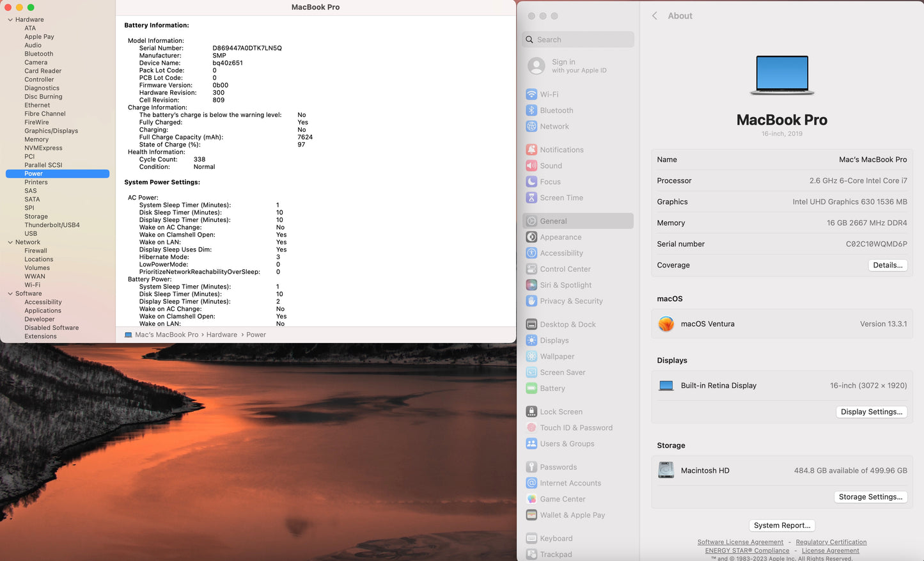This screenshot has width=924, height=561.
Task: Click the Bluetooth icon in Settings sidebar
Action: (x=531, y=110)
